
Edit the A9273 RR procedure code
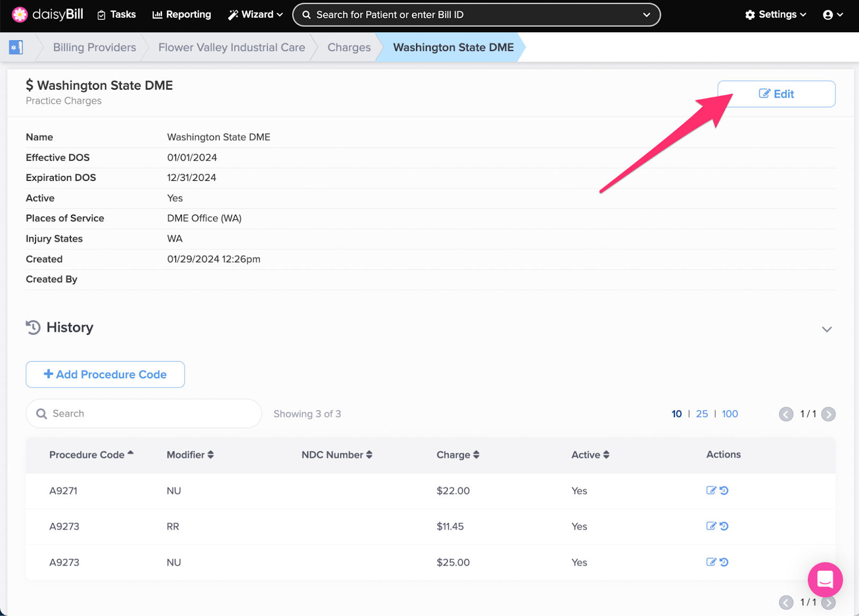711,526
